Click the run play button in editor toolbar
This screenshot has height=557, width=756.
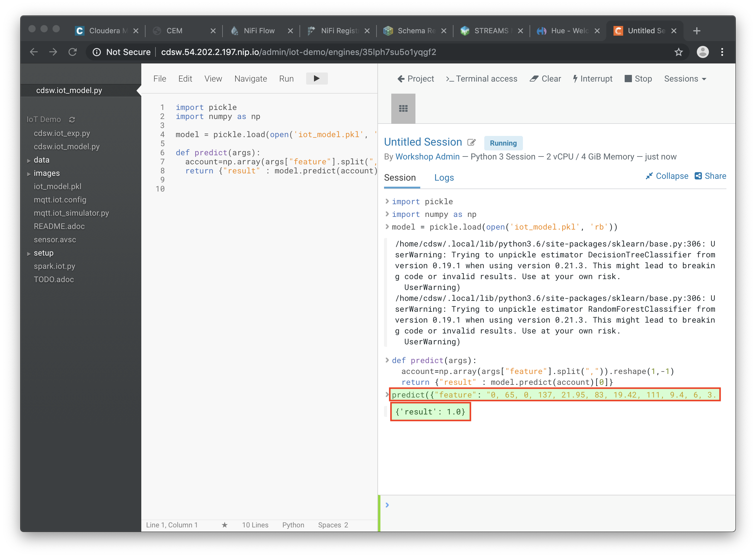tap(316, 79)
